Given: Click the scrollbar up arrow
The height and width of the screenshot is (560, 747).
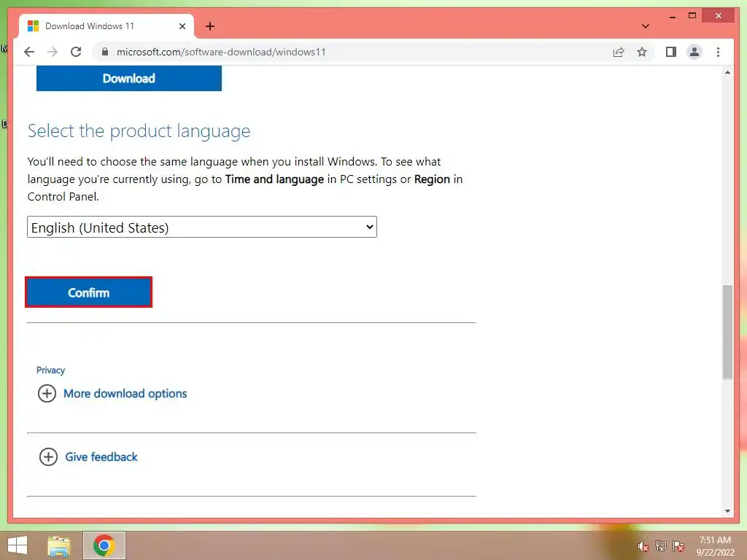Looking at the screenshot, I should pyautogui.click(x=727, y=72).
